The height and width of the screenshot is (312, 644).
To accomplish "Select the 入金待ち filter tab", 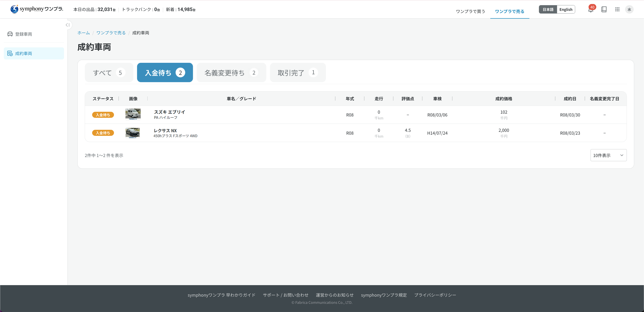I will point(165,72).
